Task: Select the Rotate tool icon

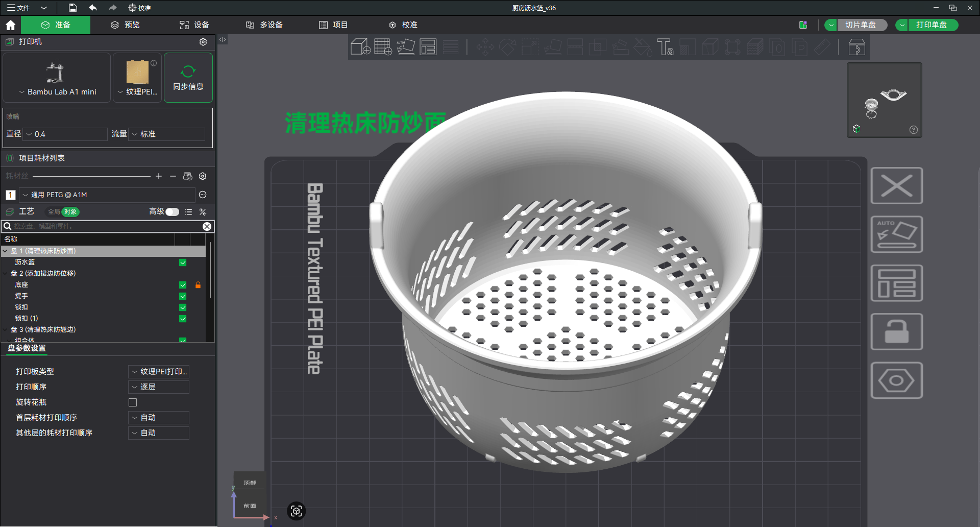Action: tap(507, 47)
